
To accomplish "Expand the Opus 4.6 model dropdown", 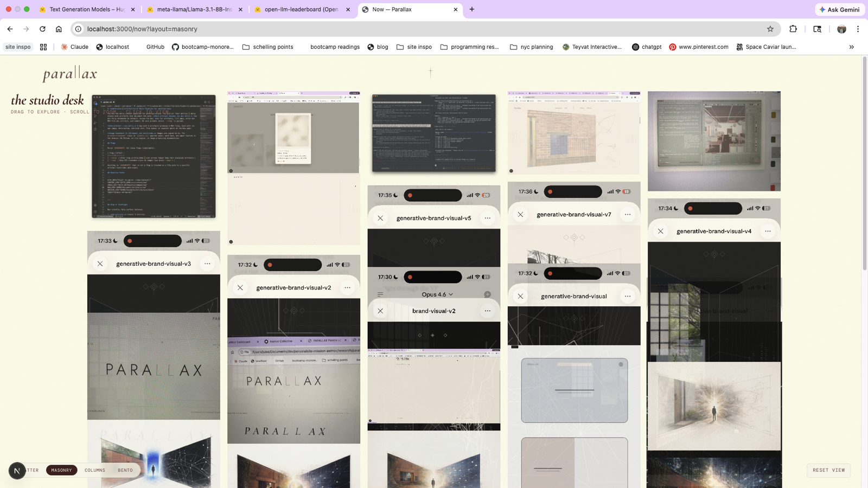I will 437,294.
